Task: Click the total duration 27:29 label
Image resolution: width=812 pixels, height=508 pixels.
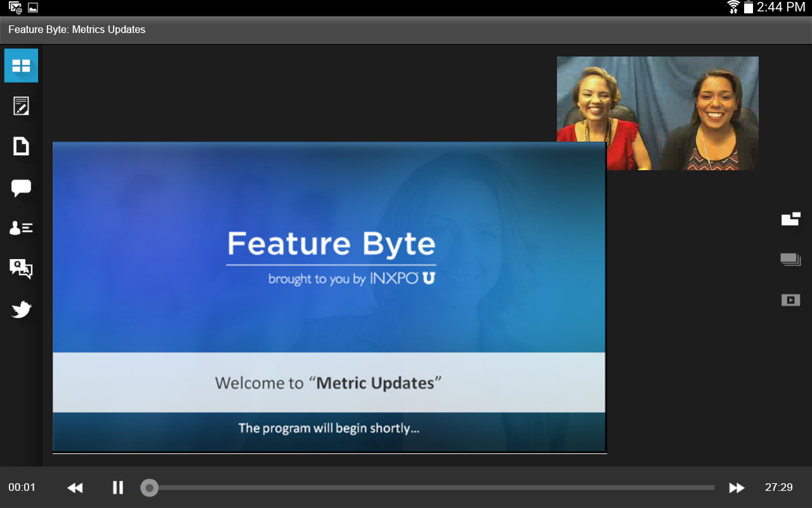Action: [779, 488]
